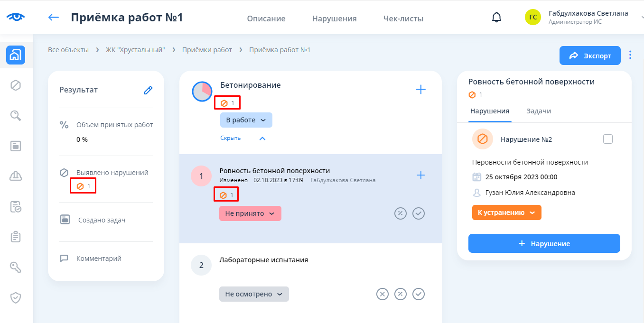Expand the Не принято status dropdown
644x323 pixels.
coord(250,213)
